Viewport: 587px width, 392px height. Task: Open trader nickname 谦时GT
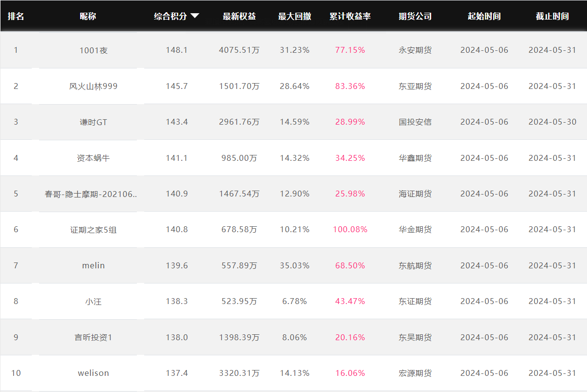click(93, 122)
